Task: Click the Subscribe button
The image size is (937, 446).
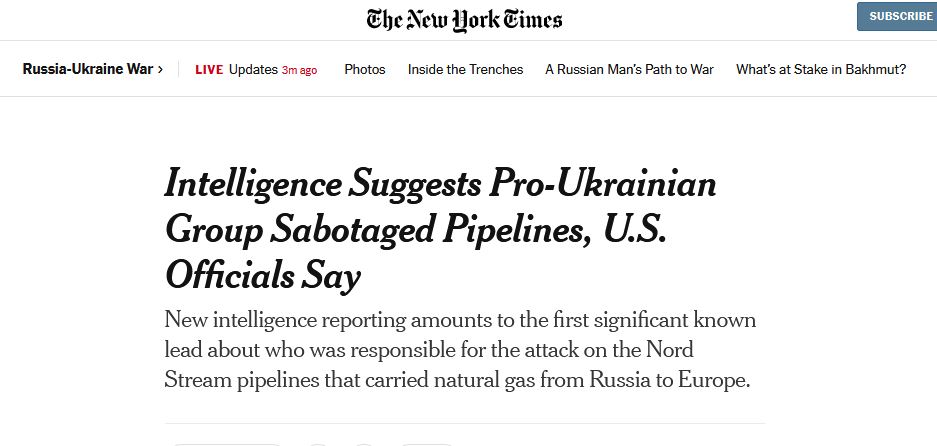Action: pyautogui.click(x=898, y=16)
